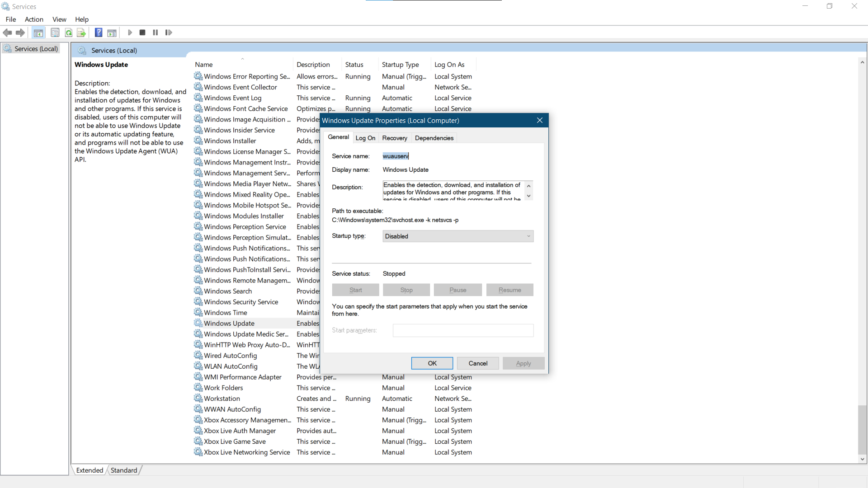Switch to the Dependencies tab
This screenshot has height=488, width=868.
click(x=434, y=138)
